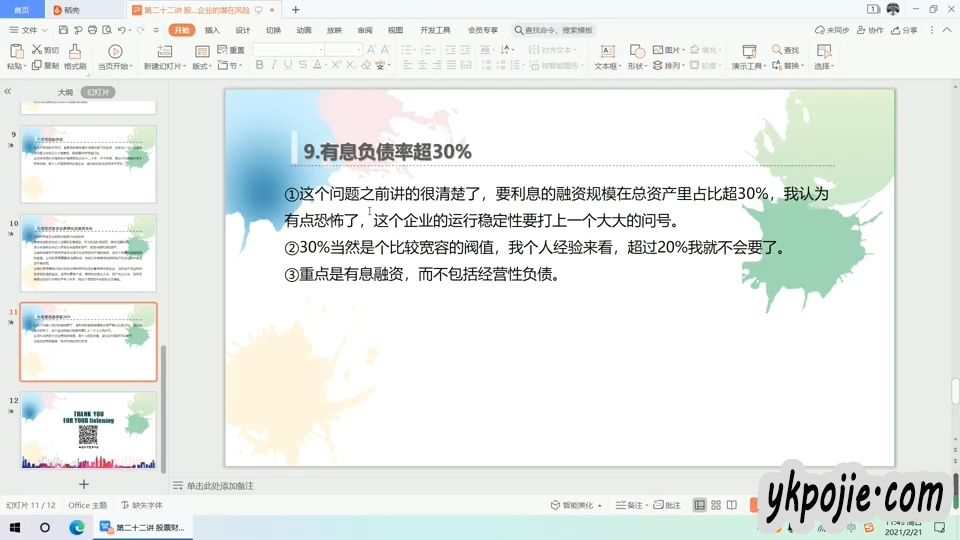960x540 pixels.
Task: Switch to the Outline (大纲) panel tab
Action: click(65, 92)
